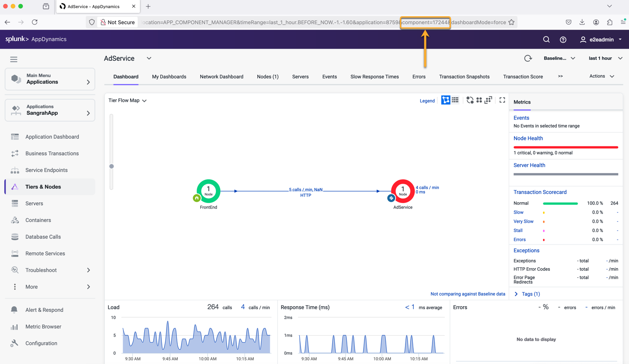629x364 pixels.
Task: Click the Metric Browser chart icon
Action: (14, 327)
